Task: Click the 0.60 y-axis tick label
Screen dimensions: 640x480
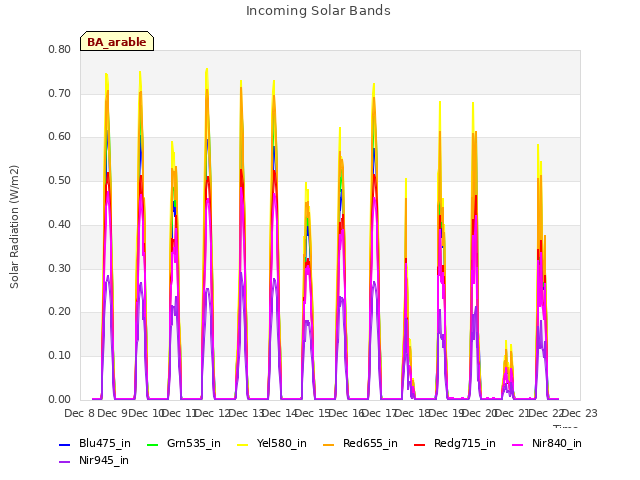Action: [x=60, y=137]
